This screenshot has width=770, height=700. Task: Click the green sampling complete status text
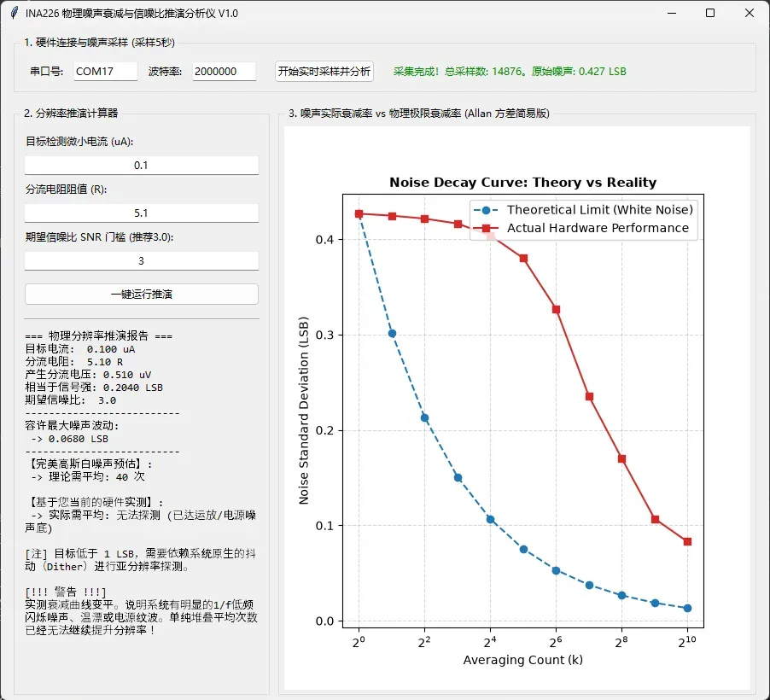point(510,71)
